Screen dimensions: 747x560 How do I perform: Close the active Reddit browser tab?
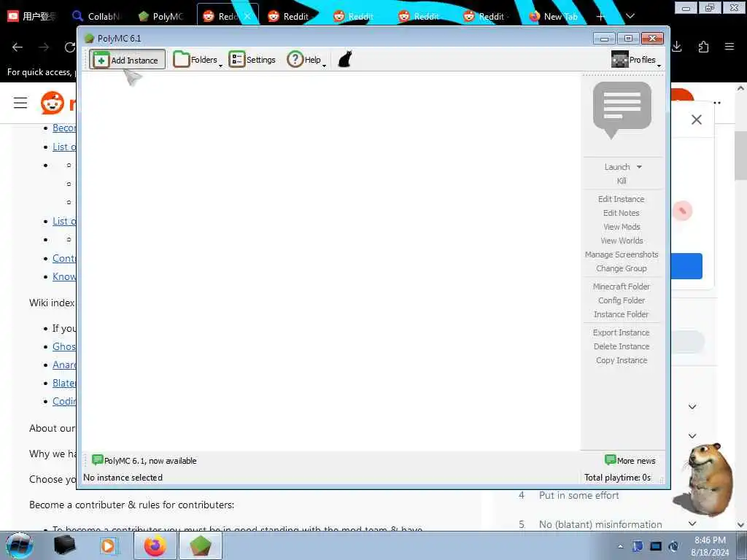(248, 16)
